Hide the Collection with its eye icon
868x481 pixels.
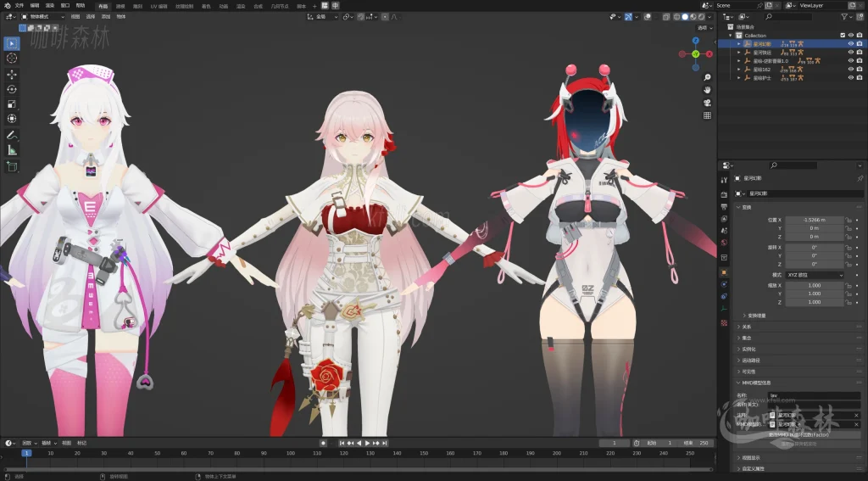click(x=851, y=36)
